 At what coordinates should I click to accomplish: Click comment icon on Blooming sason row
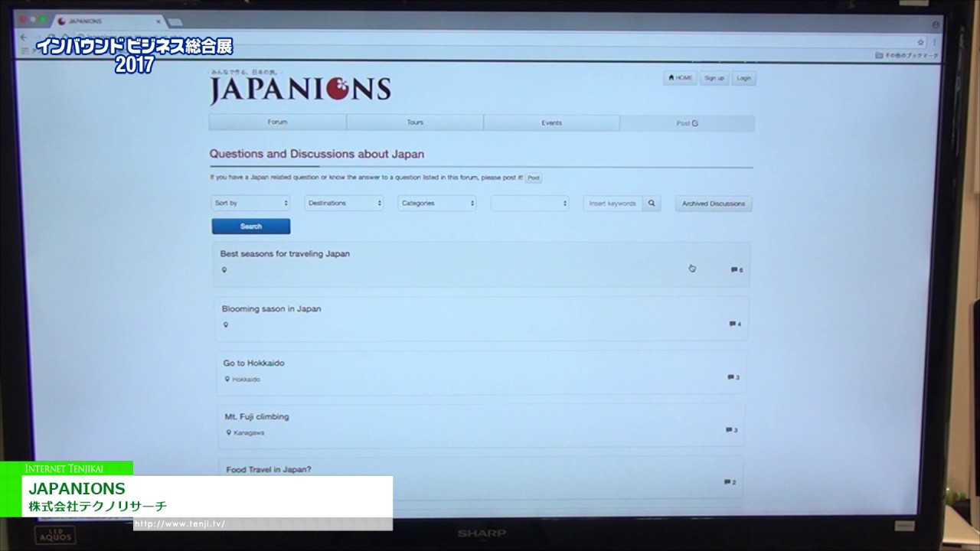pyautogui.click(x=733, y=324)
